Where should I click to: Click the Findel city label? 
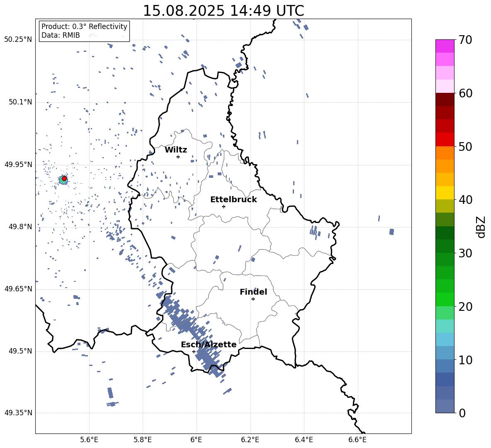coord(253,292)
